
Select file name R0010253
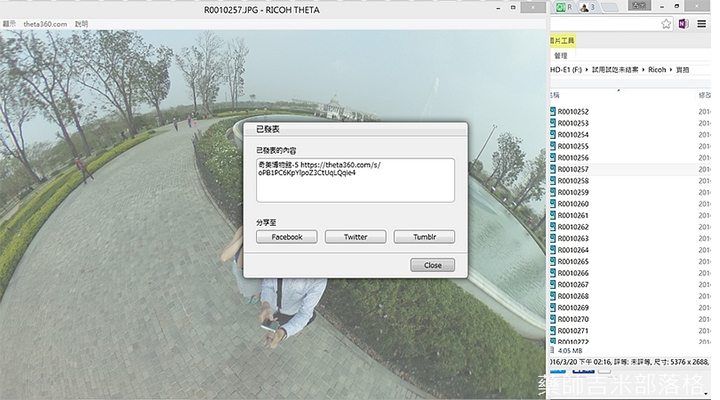point(573,123)
